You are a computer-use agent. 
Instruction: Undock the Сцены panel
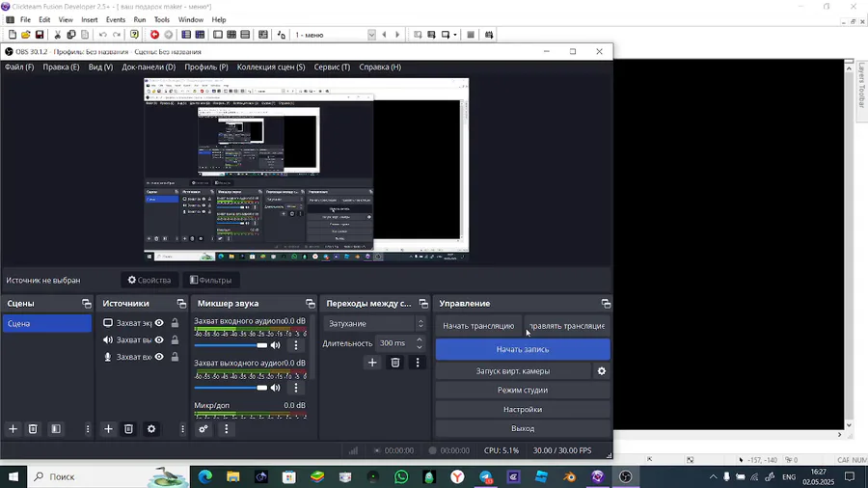click(x=87, y=303)
